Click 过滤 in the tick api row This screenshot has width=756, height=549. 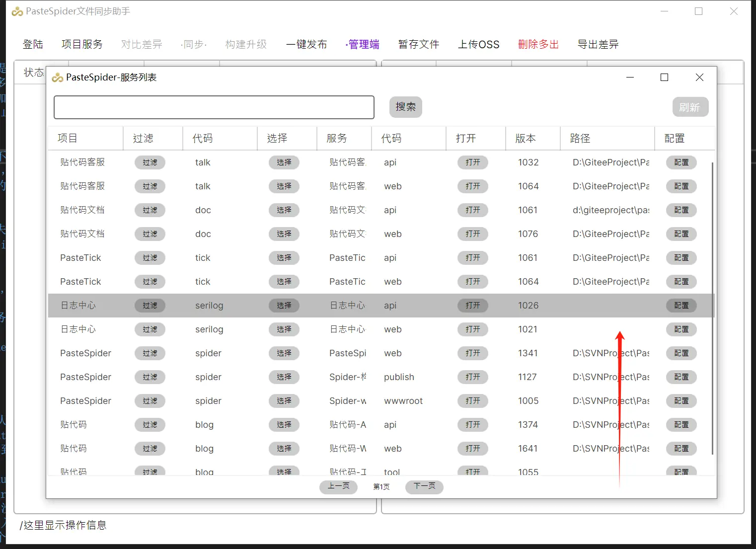[150, 258]
